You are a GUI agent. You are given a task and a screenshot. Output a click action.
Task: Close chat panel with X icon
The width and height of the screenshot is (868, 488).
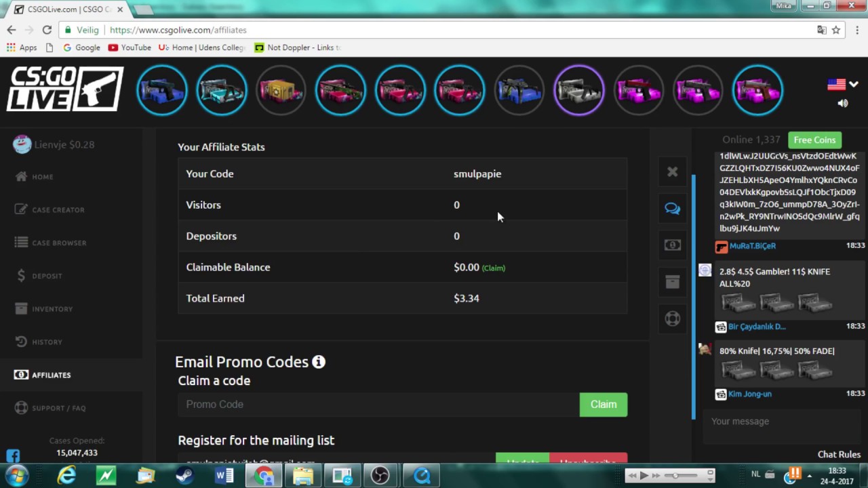[x=672, y=172]
